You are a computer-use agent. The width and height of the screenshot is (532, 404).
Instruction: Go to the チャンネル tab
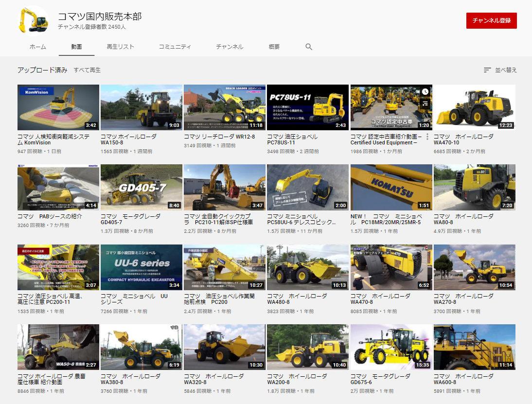tap(230, 47)
